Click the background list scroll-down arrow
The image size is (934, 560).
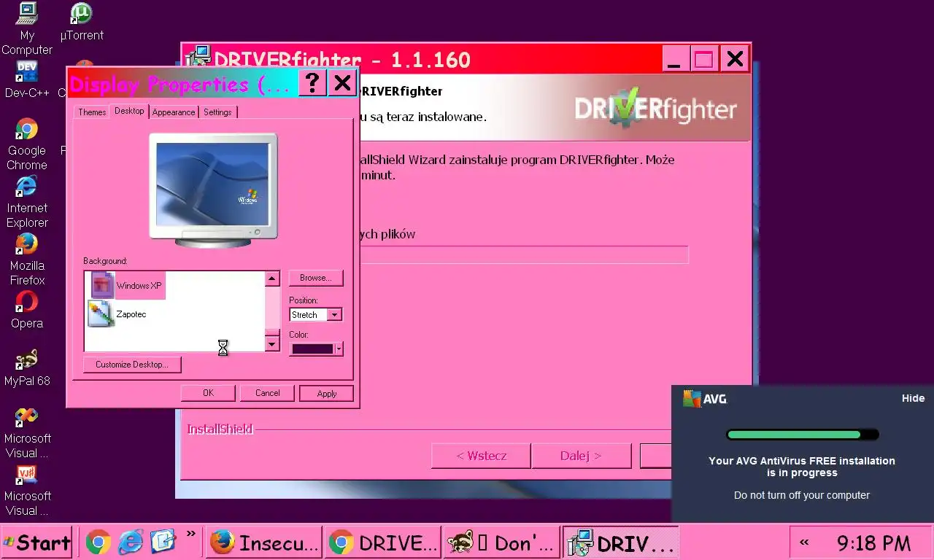[x=272, y=343]
